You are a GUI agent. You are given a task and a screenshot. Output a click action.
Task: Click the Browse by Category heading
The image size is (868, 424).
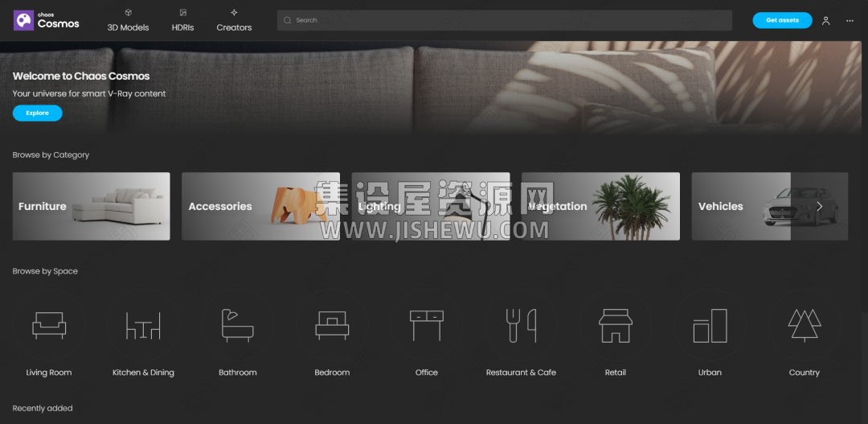tap(51, 154)
